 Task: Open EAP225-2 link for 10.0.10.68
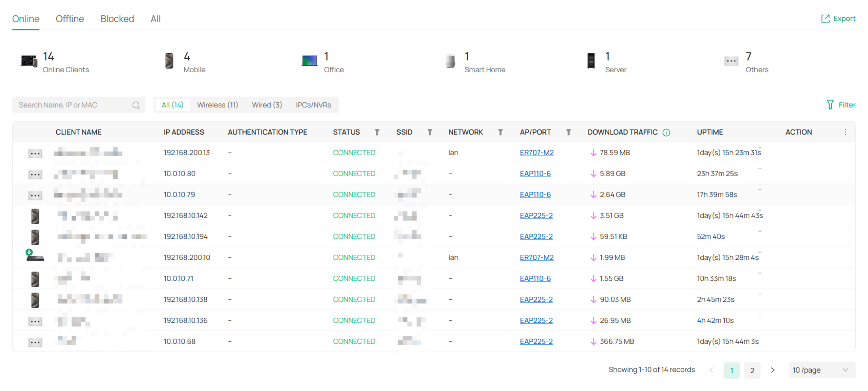click(x=536, y=342)
